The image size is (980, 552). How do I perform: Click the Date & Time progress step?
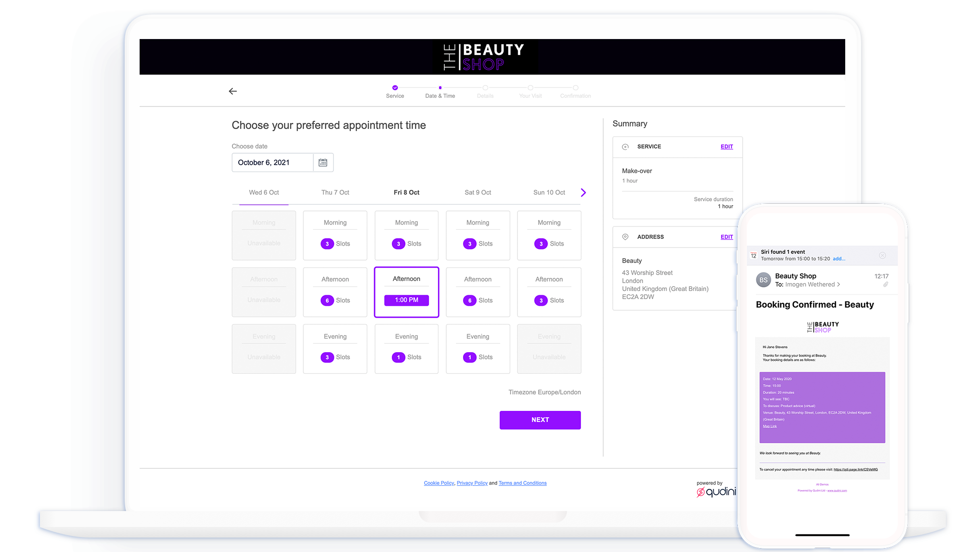[x=440, y=92]
